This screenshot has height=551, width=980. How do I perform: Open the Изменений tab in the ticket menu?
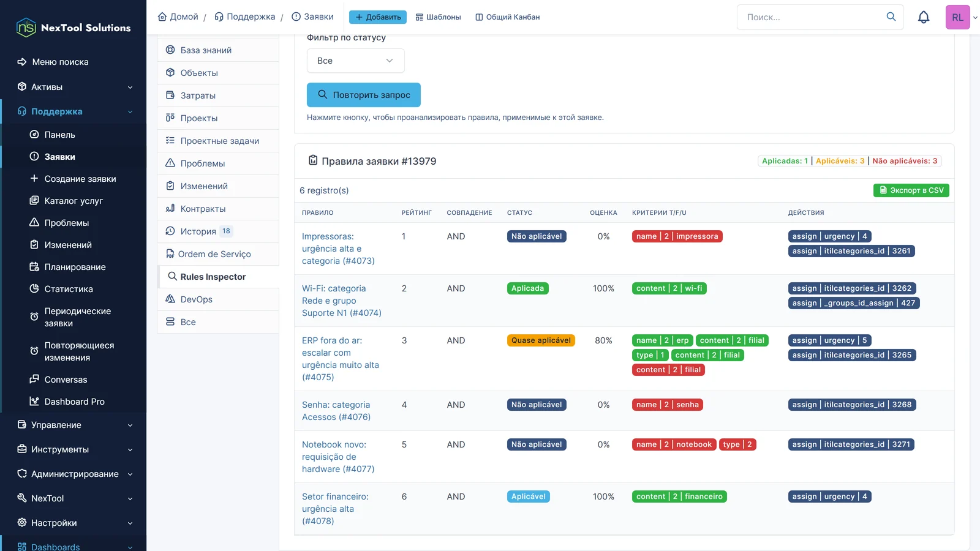[218, 186]
